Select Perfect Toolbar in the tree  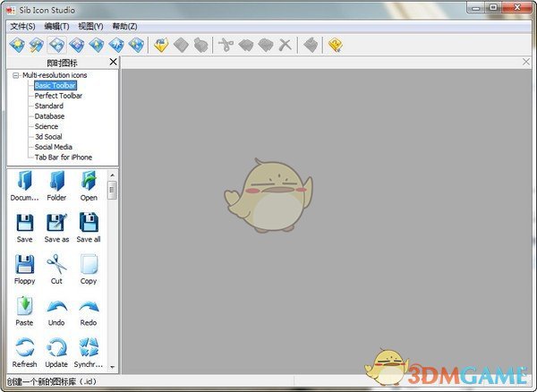pyautogui.click(x=58, y=96)
